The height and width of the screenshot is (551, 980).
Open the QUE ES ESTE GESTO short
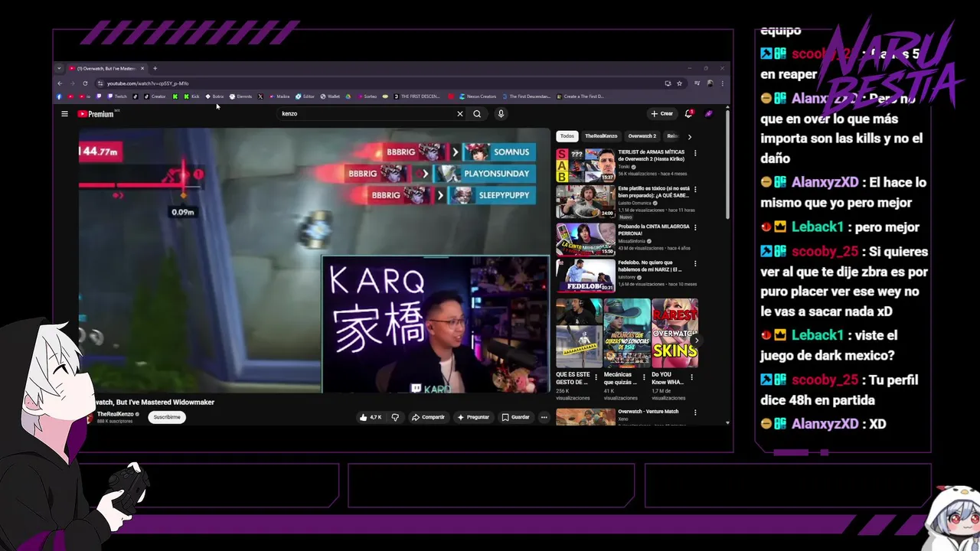[x=579, y=333]
